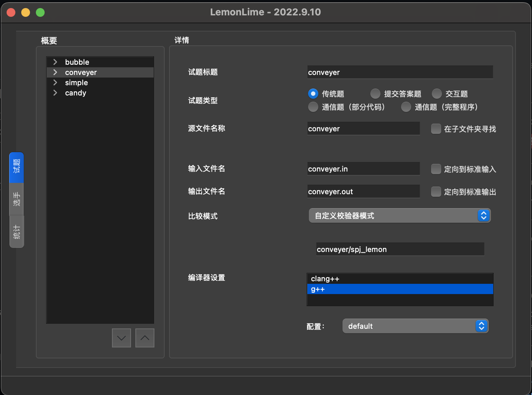Switch to the 选手 sidebar tab

click(x=16, y=199)
